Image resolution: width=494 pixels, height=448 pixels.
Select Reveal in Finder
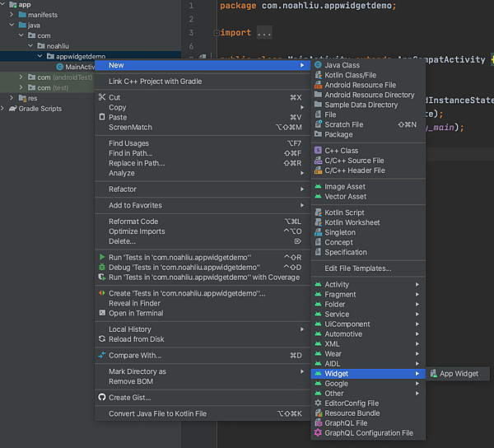point(203,303)
